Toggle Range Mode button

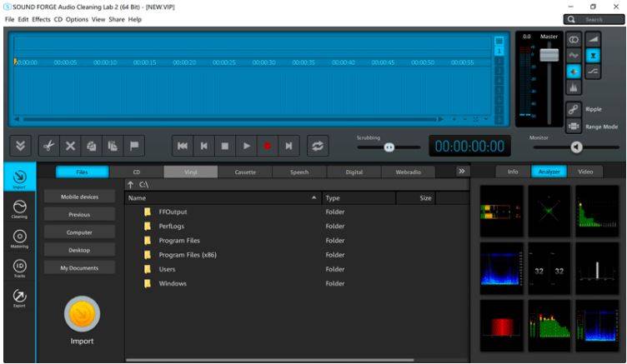tap(574, 127)
